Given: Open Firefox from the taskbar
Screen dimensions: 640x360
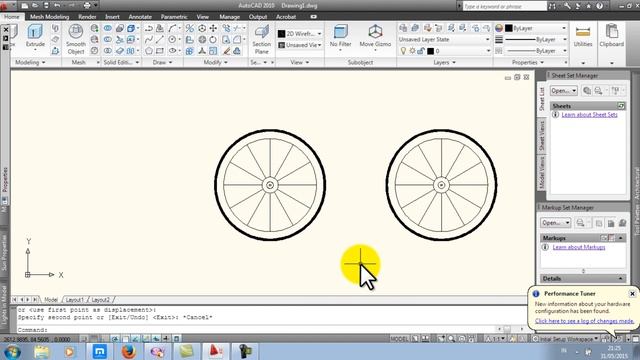Looking at the screenshot, I should [129, 351].
